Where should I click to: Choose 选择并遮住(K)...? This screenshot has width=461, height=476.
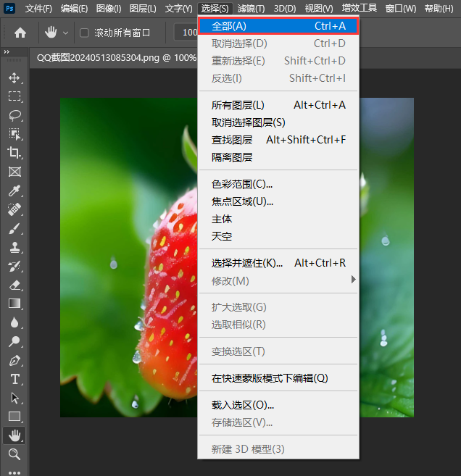pyautogui.click(x=278, y=263)
